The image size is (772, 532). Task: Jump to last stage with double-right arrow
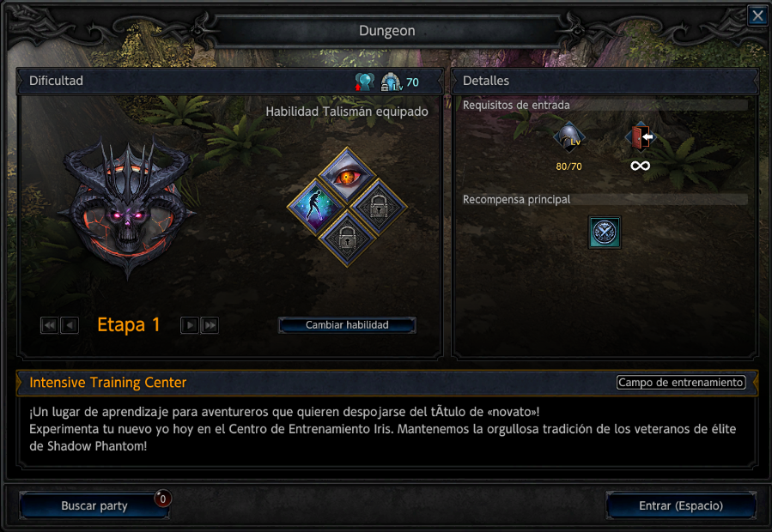click(x=210, y=325)
